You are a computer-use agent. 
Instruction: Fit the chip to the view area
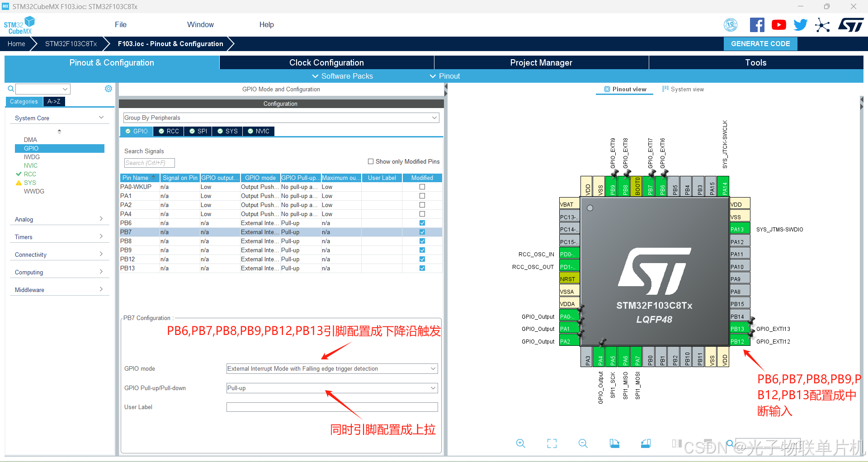[552, 443]
